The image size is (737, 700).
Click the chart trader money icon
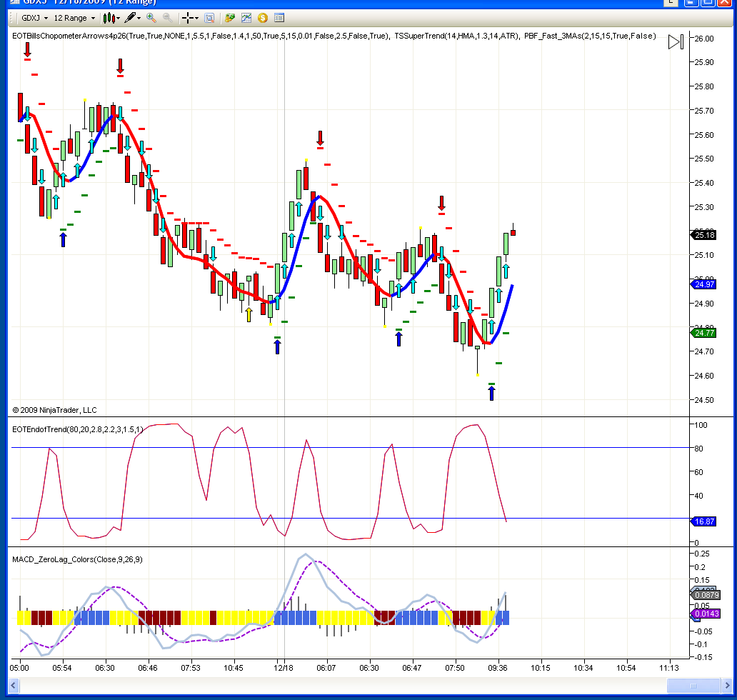pyautogui.click(x=230, y=19)
